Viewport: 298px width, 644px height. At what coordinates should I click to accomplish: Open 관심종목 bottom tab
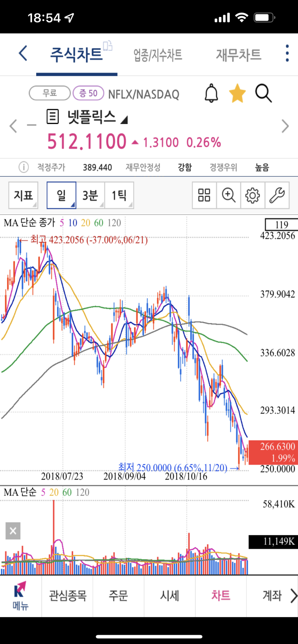click(x=67, y=596)
